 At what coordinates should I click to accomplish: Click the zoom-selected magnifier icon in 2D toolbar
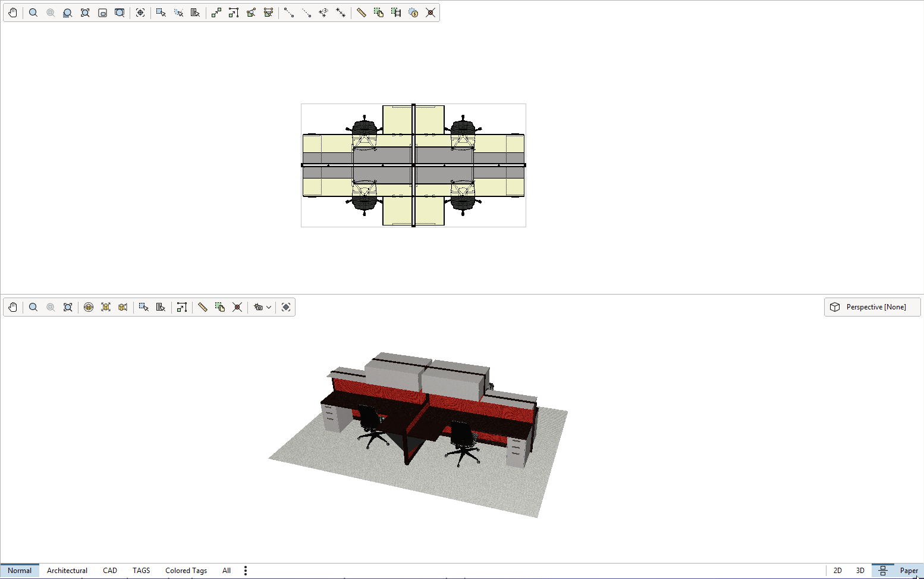coord(120,12)
